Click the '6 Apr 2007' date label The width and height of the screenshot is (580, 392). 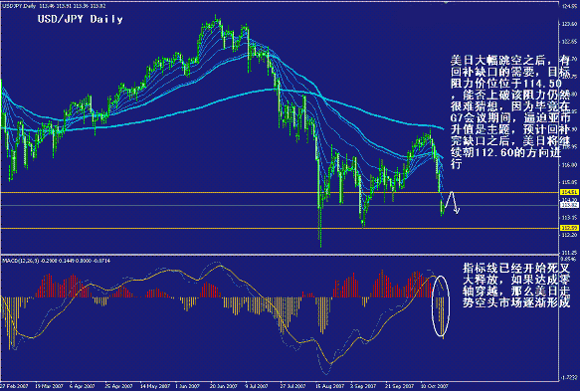pyautogui.click(x=82, y=386)
